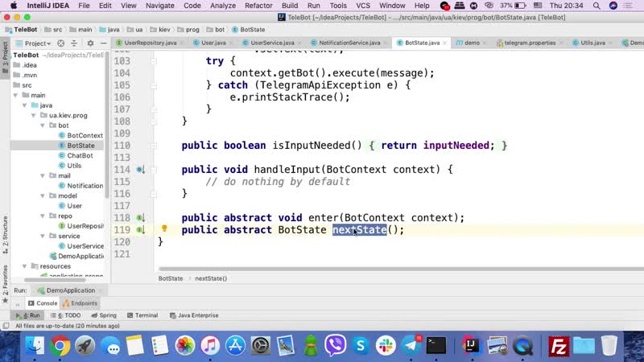Open Slack from the Dock

click(386, 346)
